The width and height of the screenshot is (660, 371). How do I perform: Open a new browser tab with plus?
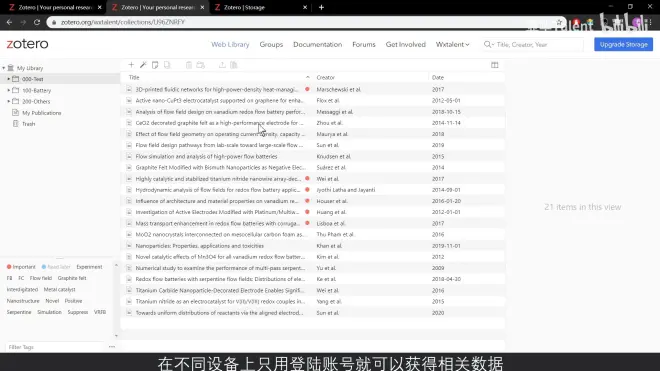click(321, 7)
